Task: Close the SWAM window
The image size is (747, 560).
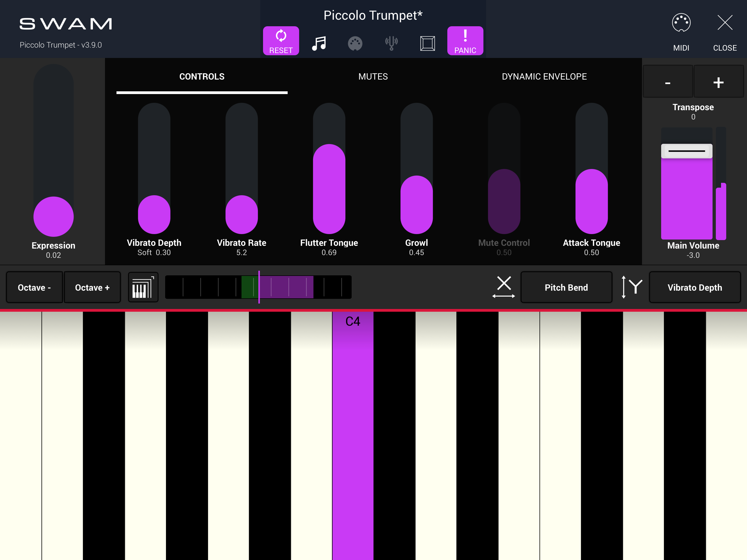Action: (x=725, y=33)
